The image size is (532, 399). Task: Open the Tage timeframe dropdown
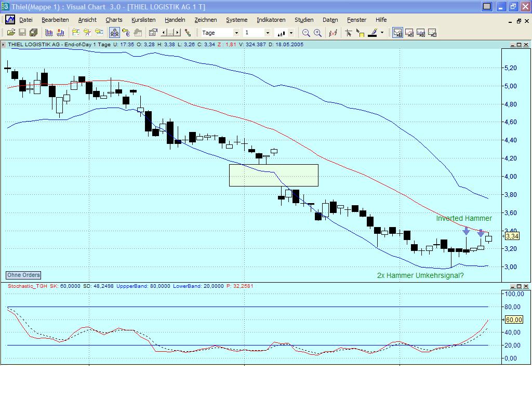(x=236, y=32)
